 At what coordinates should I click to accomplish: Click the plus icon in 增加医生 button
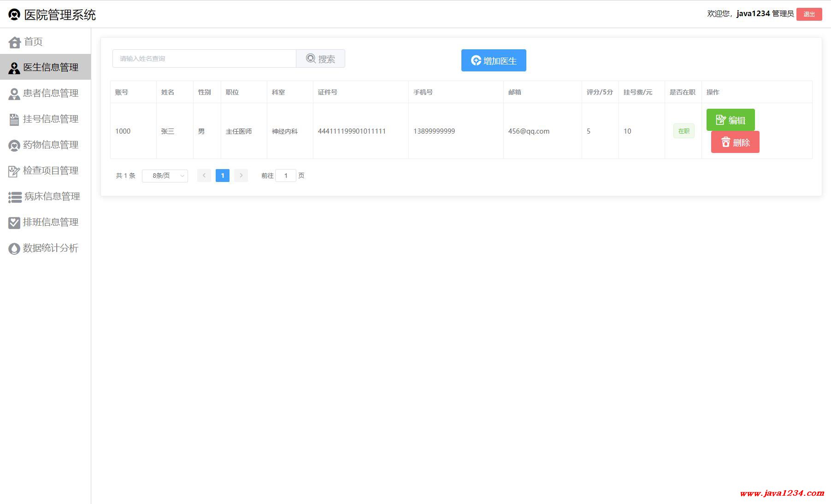point(476,60)
